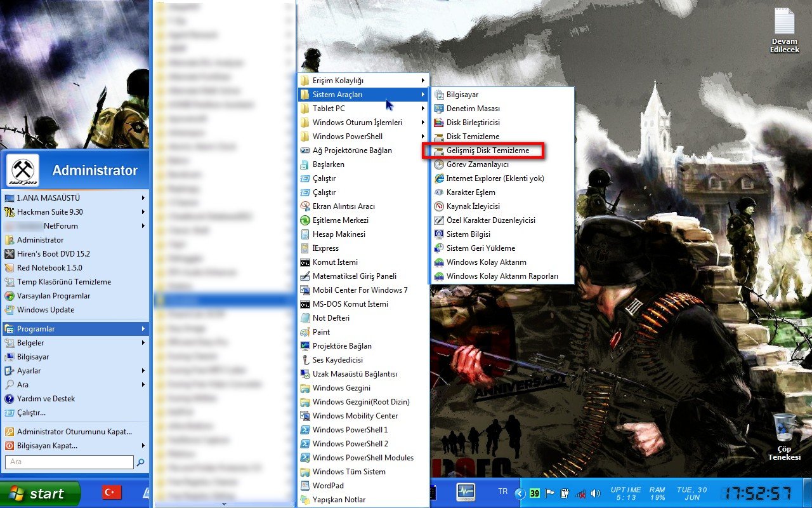This screenshot has width=812, height=508.
Task: Open Kaynak İzleyicisi via its red icon
Action: [439, 206]
